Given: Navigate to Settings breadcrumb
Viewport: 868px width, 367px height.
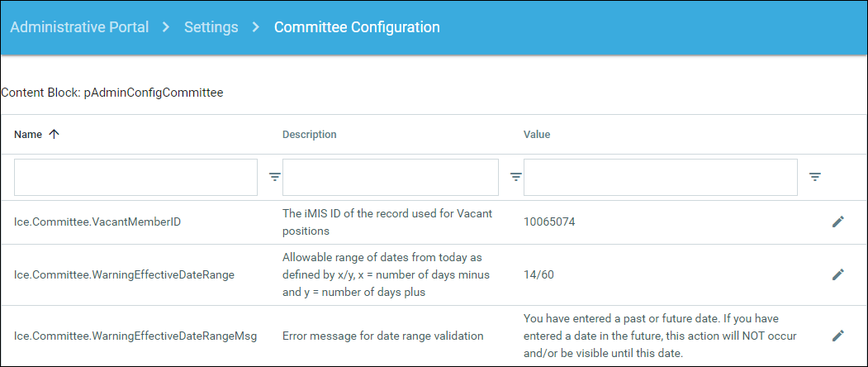Looking at the screenshot, I should (x=211, y=27).
